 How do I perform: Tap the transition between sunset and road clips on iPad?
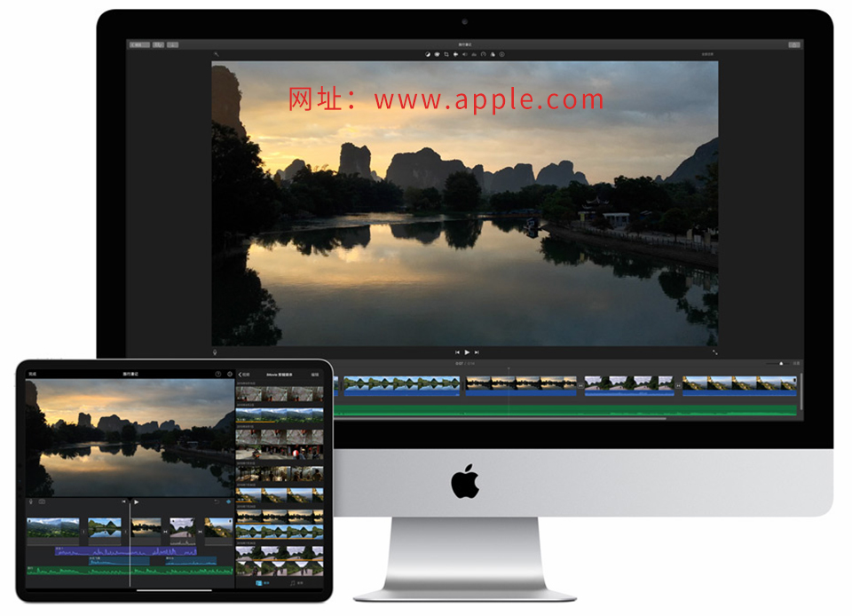tap(165, 532)
